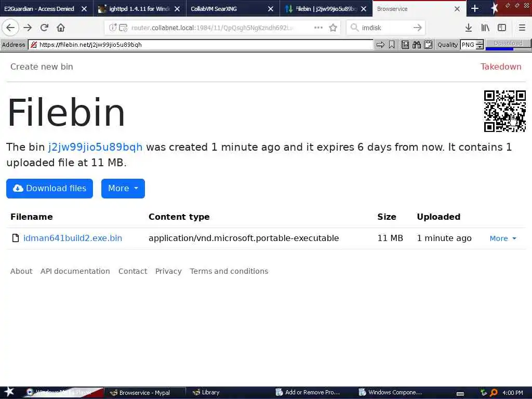Open the API documentation link
This screenshot has height=399, width=532.
[75, 271]
